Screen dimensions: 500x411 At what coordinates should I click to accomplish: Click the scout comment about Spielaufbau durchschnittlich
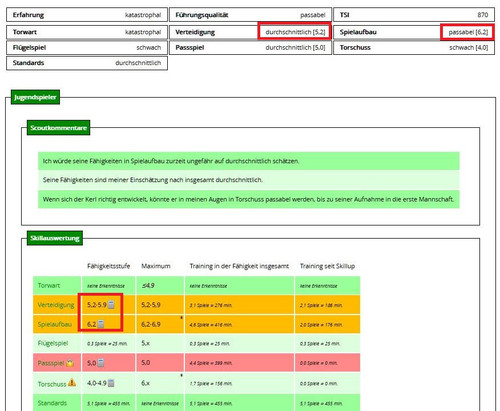[x=249, y=161]
